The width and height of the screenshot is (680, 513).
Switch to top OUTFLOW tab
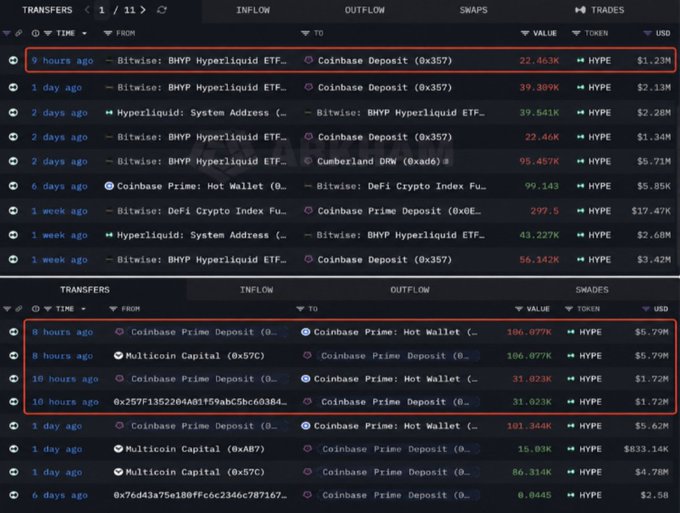(364, 10)
